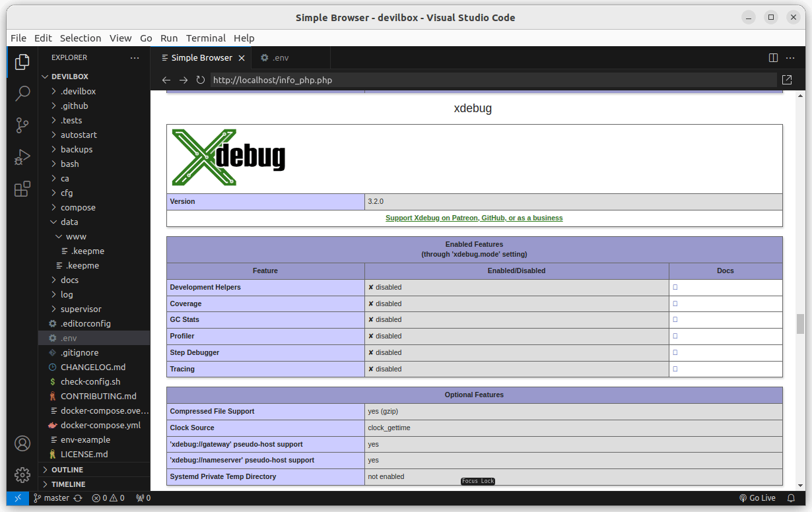The image size is (812, 512).
Task: Click the Accounts icon in activity bar
Action: (22, 443)
